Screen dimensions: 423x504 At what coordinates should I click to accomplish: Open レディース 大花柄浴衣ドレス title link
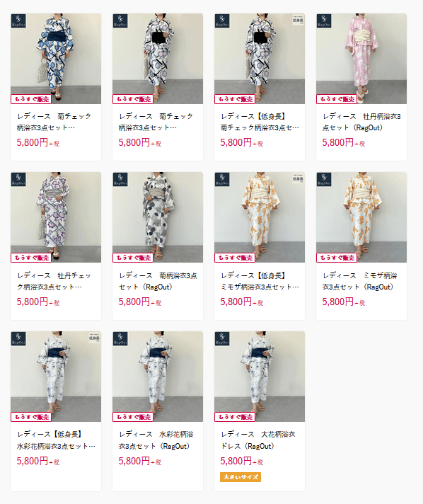point(258,440)
